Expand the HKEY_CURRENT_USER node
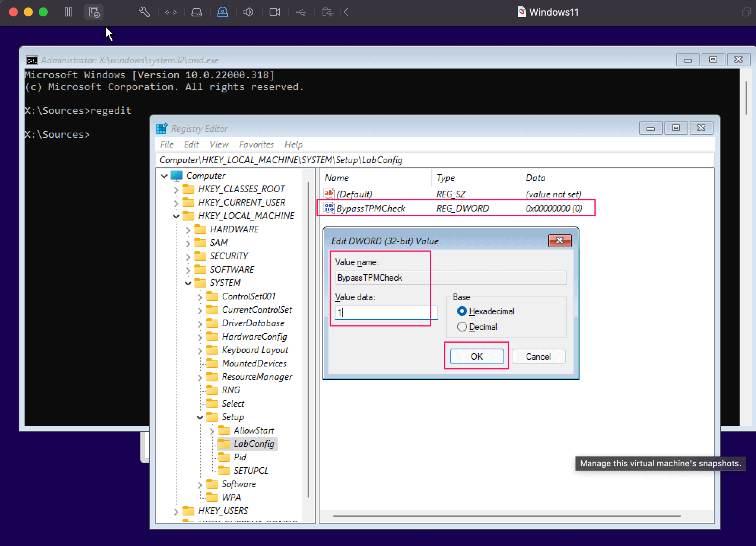The height and width of the screenshot is (546, 756). tap(176, 203)
